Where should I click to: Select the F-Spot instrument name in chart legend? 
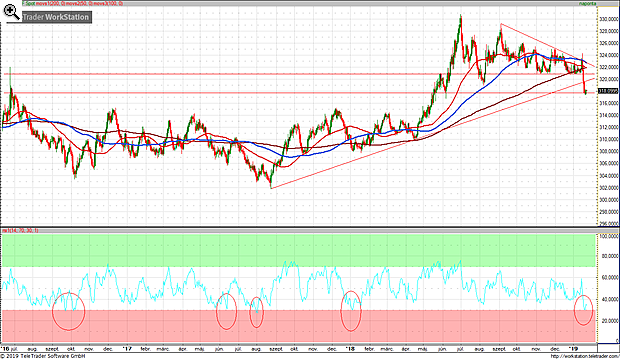[x=29, y=3]
